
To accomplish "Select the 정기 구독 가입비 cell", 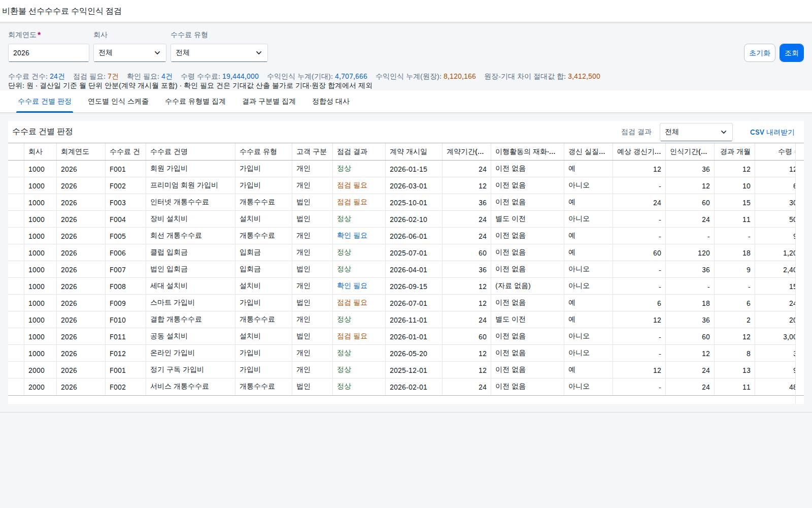I will 190,370.
